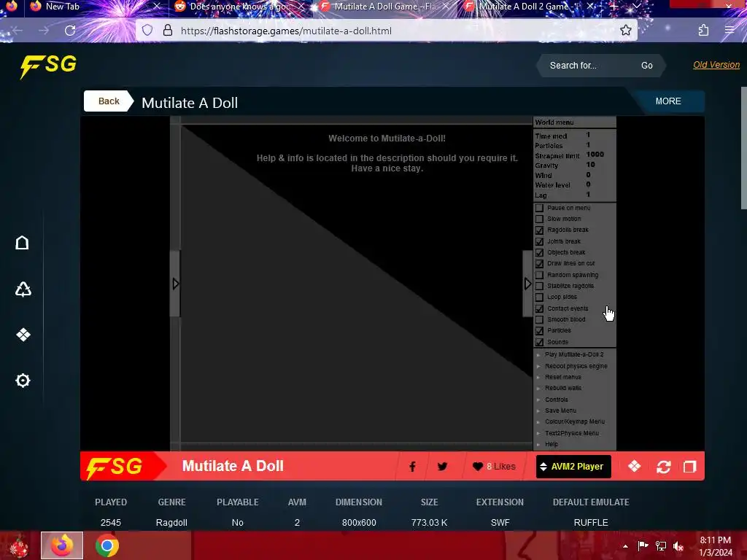Select Reboot physics engine
Image resolution: width=747 pixels, height=560 pixels.
click(576, 366)
